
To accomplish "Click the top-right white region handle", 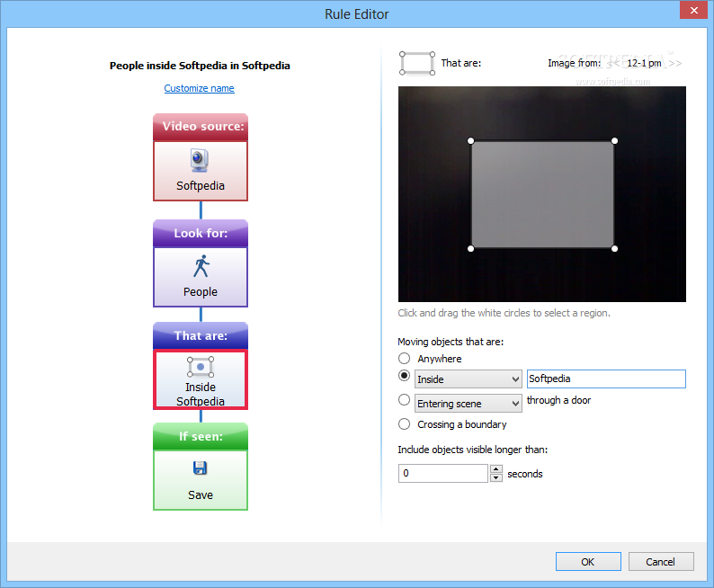I will [615, 141].
